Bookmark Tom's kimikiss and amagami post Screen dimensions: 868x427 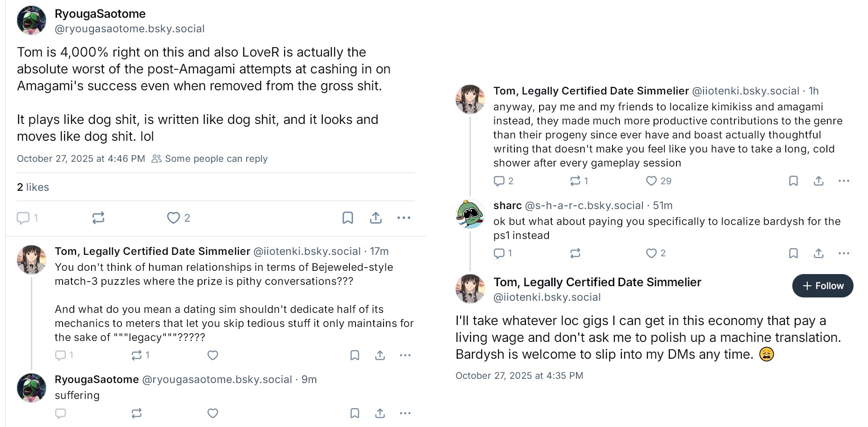793,181
